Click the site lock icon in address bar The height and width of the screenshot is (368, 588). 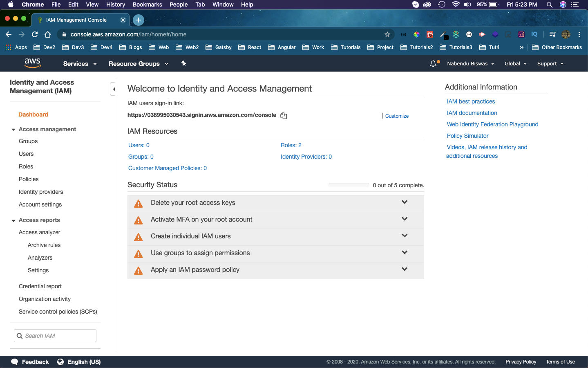64,34
